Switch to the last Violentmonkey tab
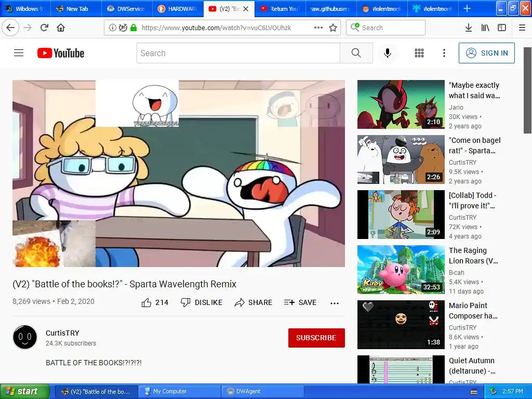 433,9
